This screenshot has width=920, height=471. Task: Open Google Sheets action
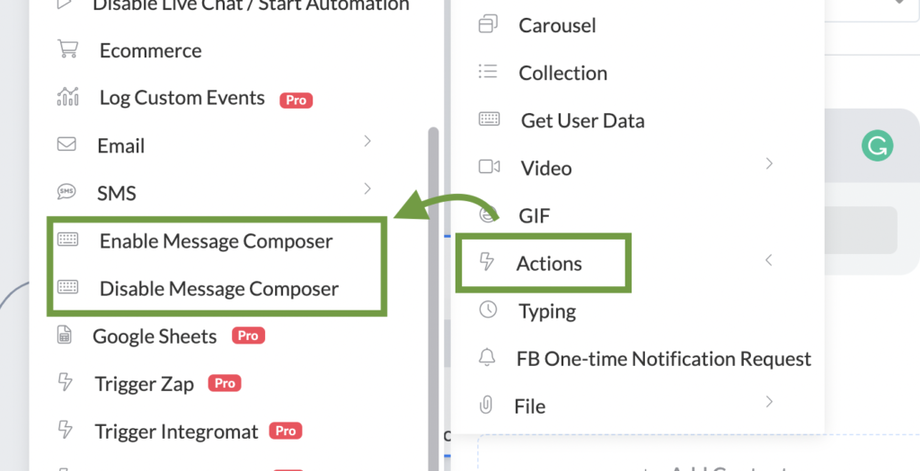(x=154, y=336)
